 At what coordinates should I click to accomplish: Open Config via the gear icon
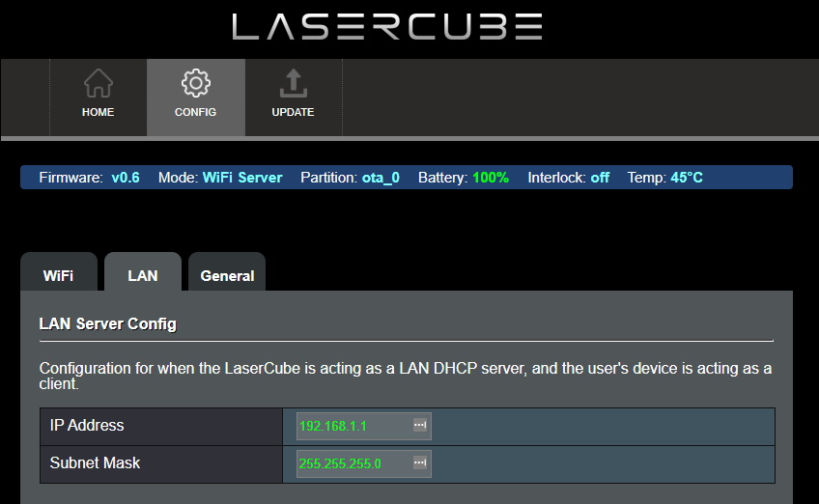pos(195,84)
